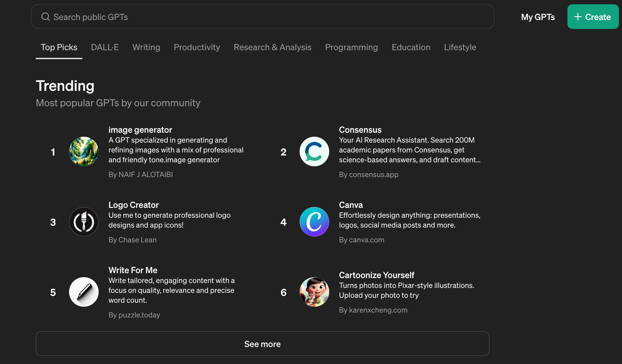The height and width of the screenshot is (364, 622).
Task: Select the Productivity tab
Action: tap(197, 47)
